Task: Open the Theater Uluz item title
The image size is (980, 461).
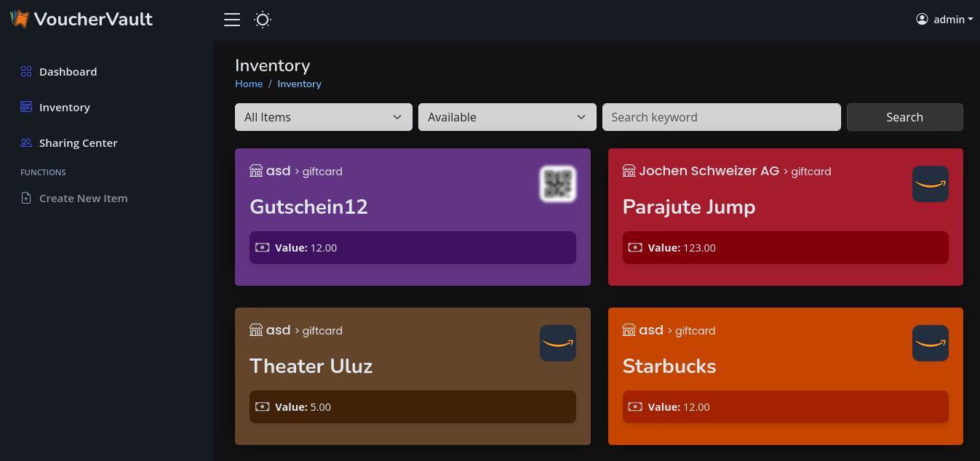Action: (311, 366)
